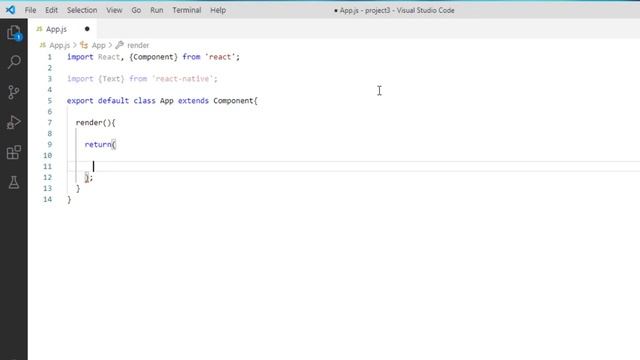Image resolution: width=640 pixels, height=360 pixels.
Task: Click 'Component{' at end of line 5
Action: click(x=236, y=101)
